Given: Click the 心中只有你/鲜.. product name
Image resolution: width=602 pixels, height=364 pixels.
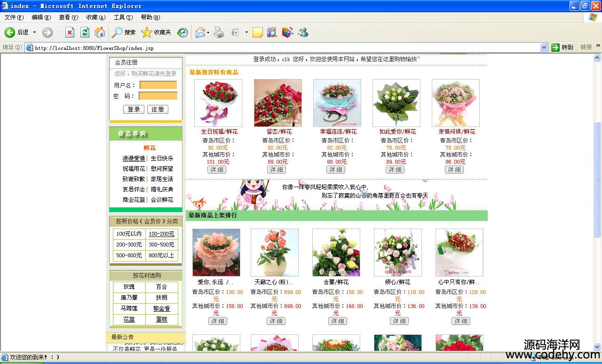Looking at the screenshot, I should (459, 282).
